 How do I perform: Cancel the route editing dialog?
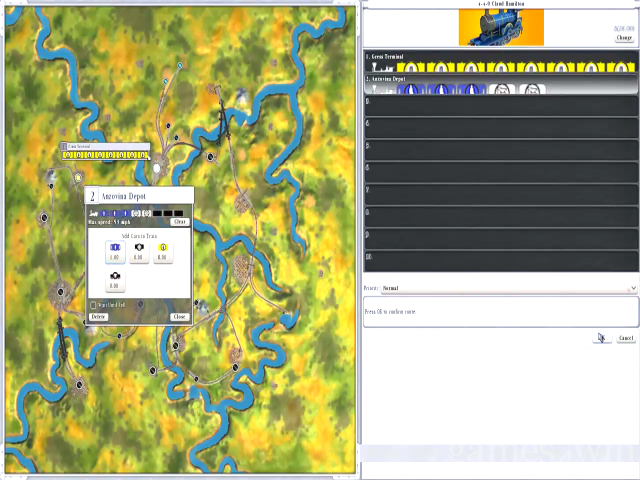625,338
